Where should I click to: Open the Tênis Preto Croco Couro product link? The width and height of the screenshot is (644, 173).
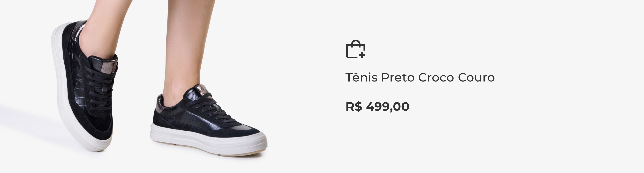coord(420,78)
